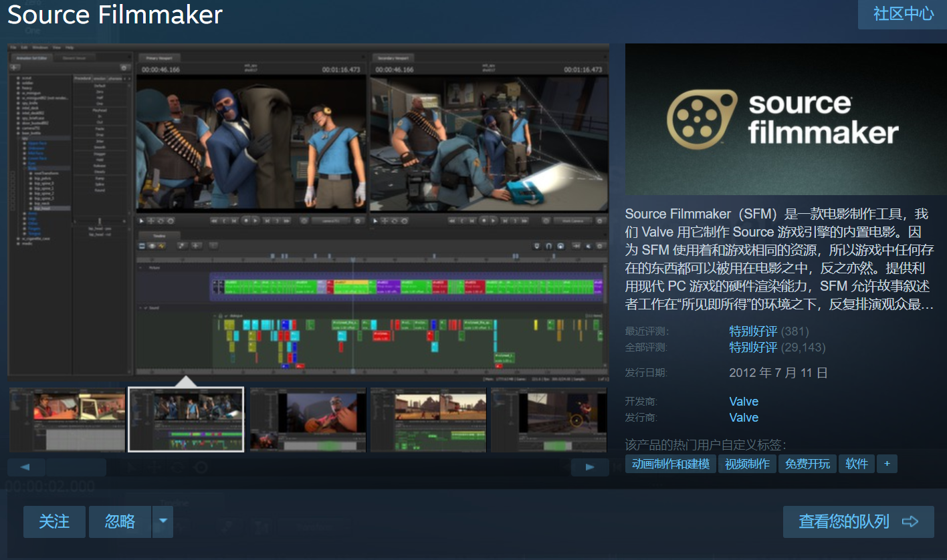Open the dropdown arrow beside 忽略
This screenshot has width=947, height=560.
click(162, 522)
